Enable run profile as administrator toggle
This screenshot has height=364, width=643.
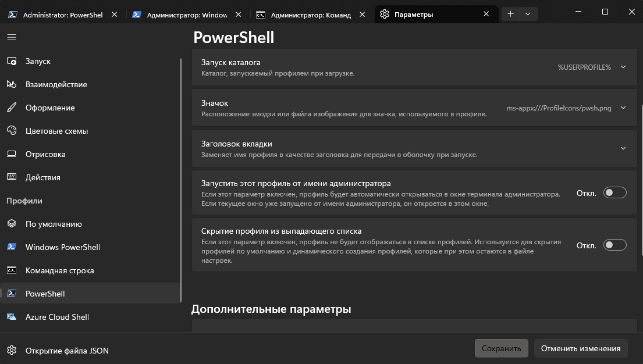[614, 192]
